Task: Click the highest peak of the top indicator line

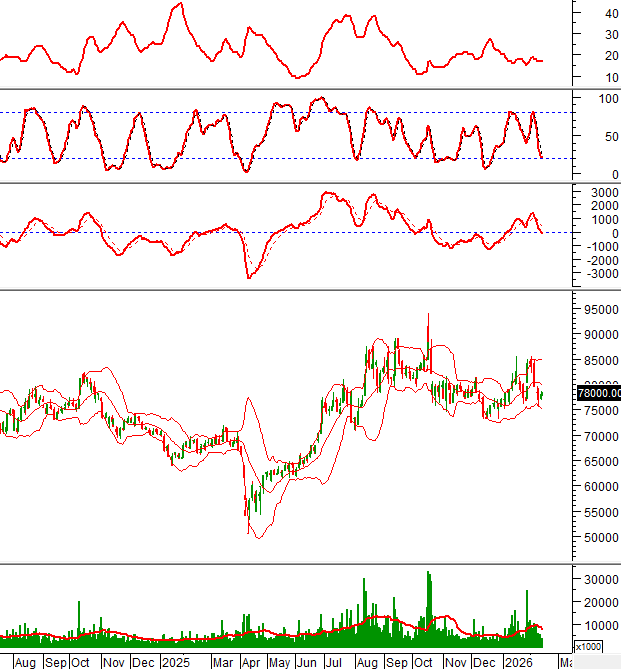Action: [177, 5]
